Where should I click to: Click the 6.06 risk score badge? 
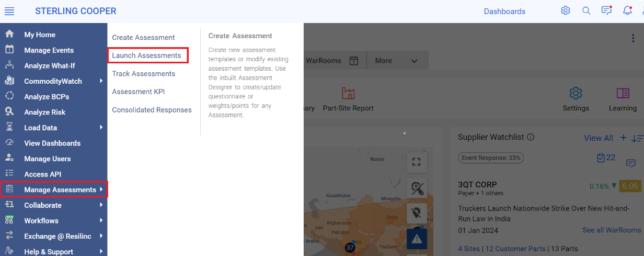tap(630, 186)
